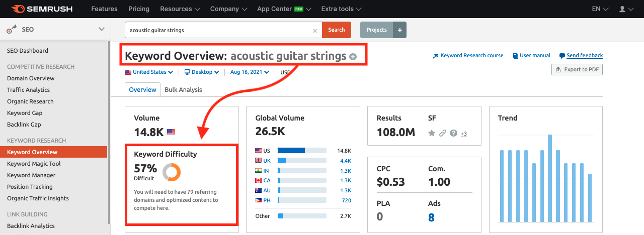Open the United States country dropdown
644x235 pixels.
(x=149, y=72)
